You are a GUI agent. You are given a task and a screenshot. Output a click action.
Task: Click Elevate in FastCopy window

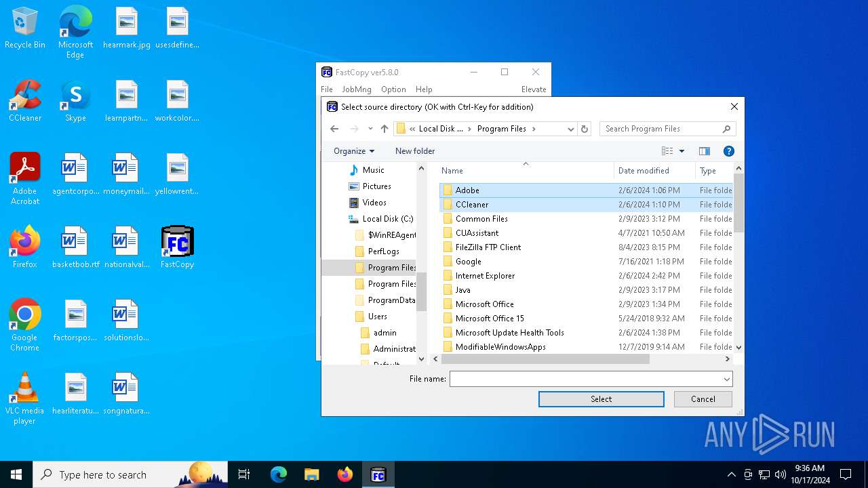point(534,89)
